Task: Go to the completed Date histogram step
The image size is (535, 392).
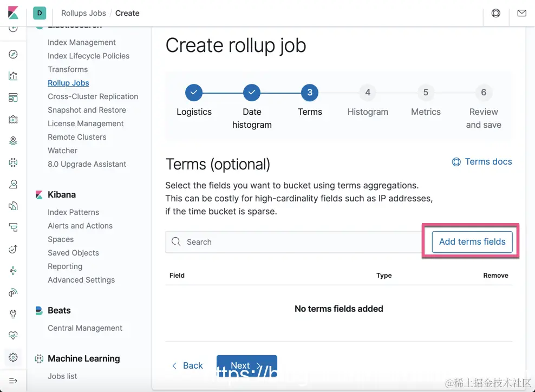Action: point(252,93)
